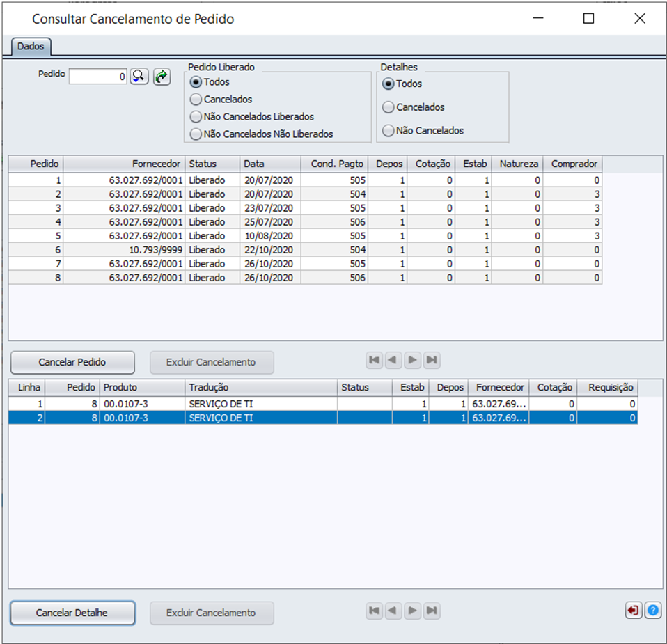Image resolution: width=667 pixels, height=644 pixels.
Task: Click the Status header in the details grid
Action: (365, 388)
